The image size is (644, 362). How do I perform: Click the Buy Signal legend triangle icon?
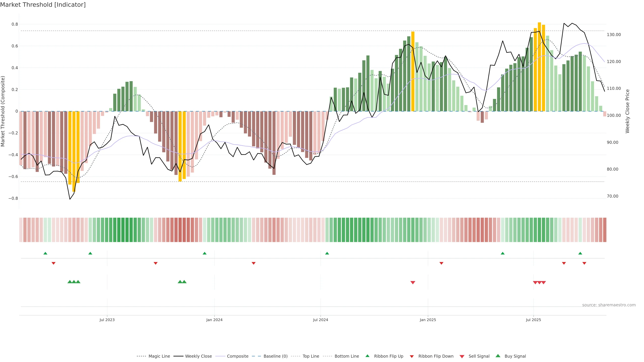tap(498, 356)
